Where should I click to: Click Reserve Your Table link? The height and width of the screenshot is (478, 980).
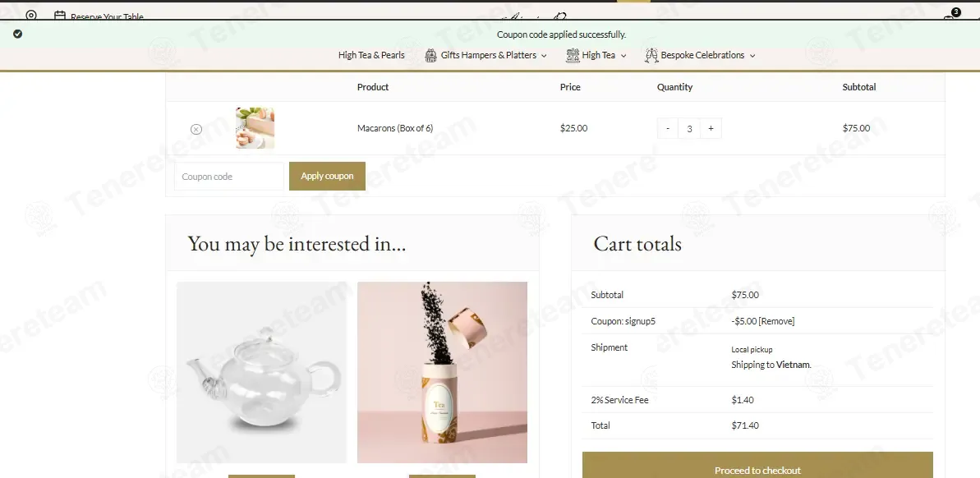[x=107, y=16]
